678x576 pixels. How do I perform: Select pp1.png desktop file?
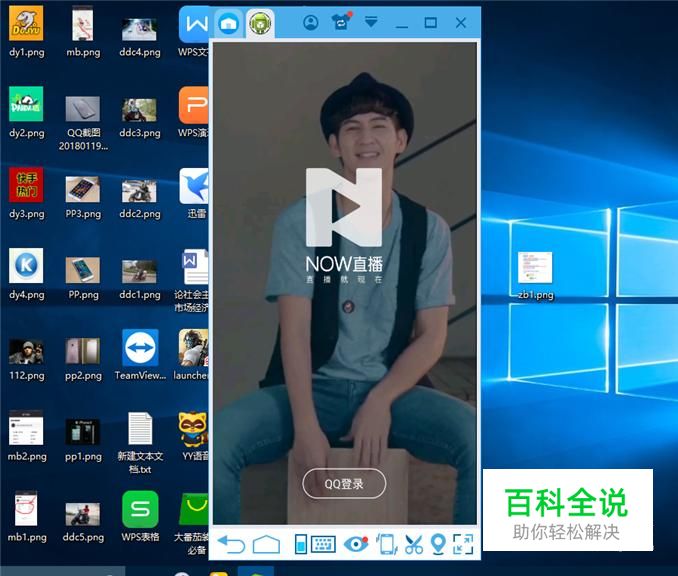tap(83, 440)
